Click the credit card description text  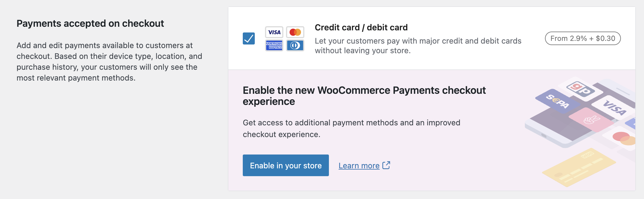[x=418, y=46]
